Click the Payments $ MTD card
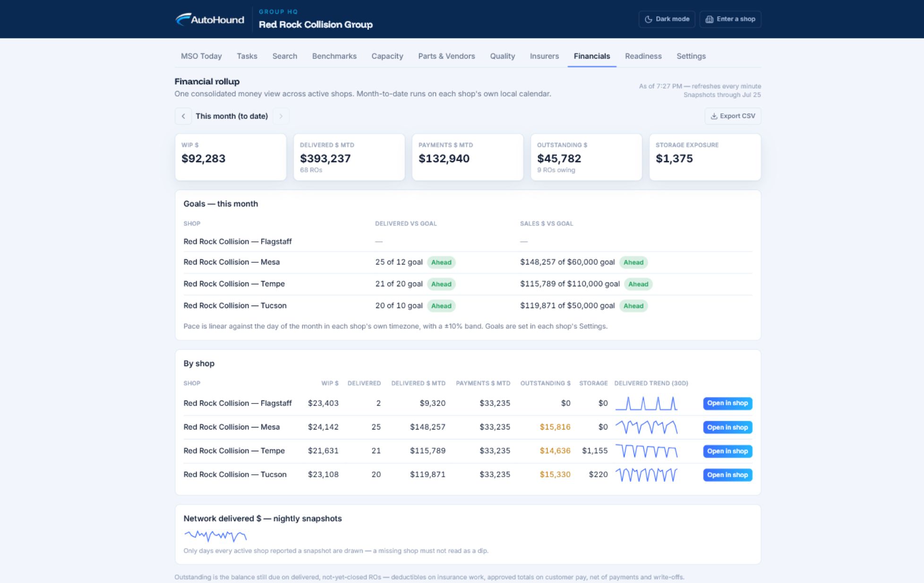Image resolution: width=924 pixels, height=583 pixels. pyautogui.click(x=468, y=157)
